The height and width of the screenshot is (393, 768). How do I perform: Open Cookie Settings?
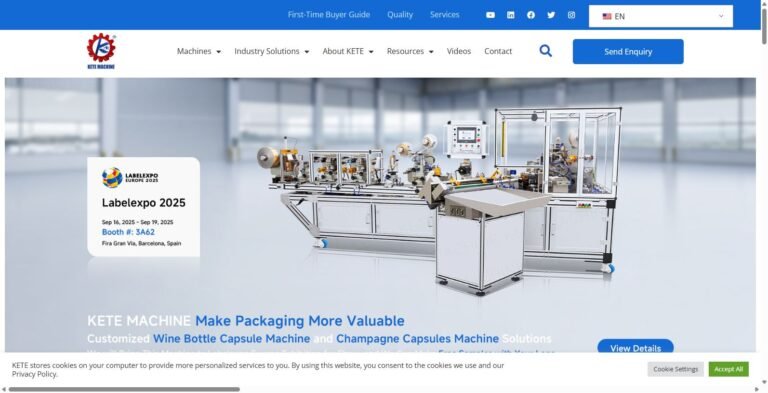coord(675,369)
